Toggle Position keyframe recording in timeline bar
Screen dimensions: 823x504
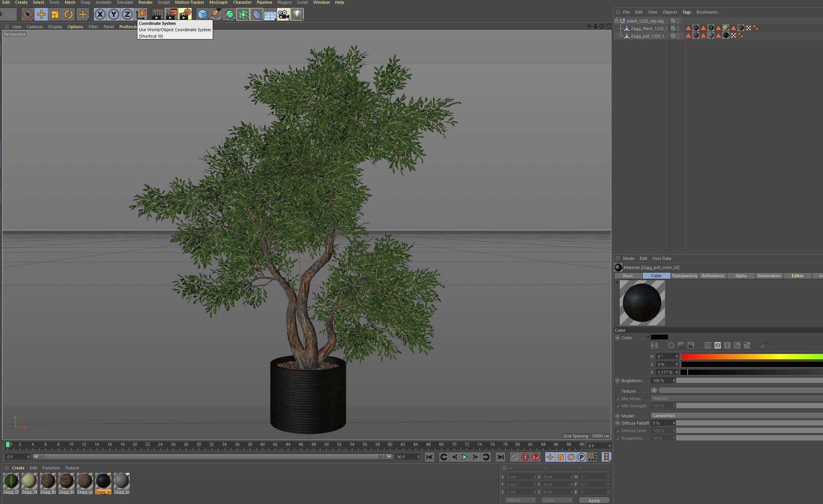(x=550, y=457)
